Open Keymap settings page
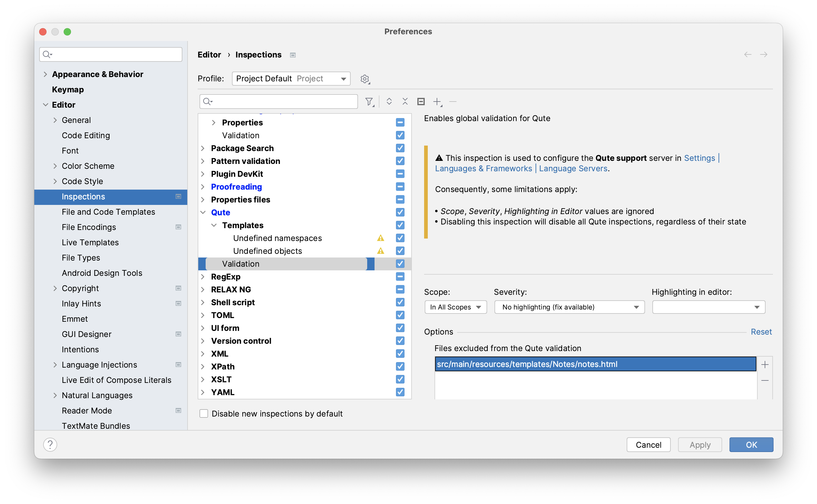 68,89
